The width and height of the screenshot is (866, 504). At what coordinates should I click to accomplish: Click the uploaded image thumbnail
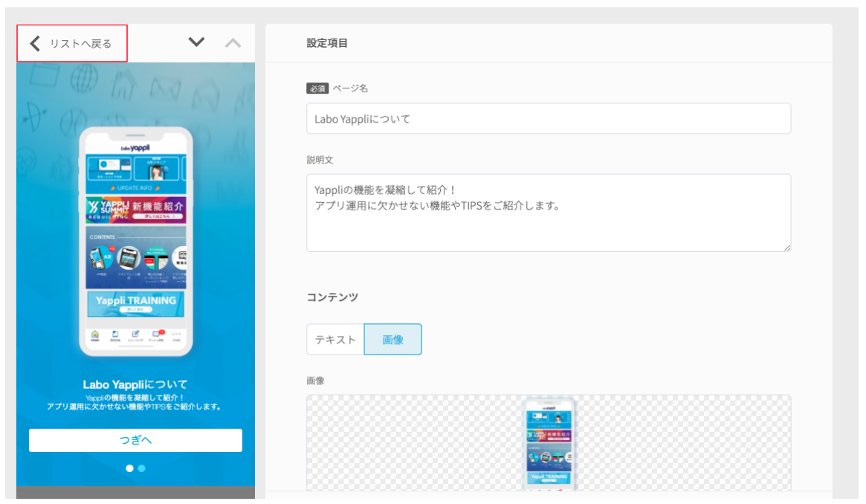click(x=549, y=443)
